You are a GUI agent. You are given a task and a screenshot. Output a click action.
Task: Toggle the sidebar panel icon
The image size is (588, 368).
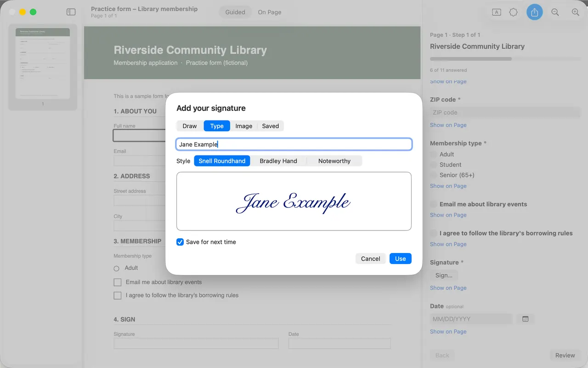tap(71, 12)
